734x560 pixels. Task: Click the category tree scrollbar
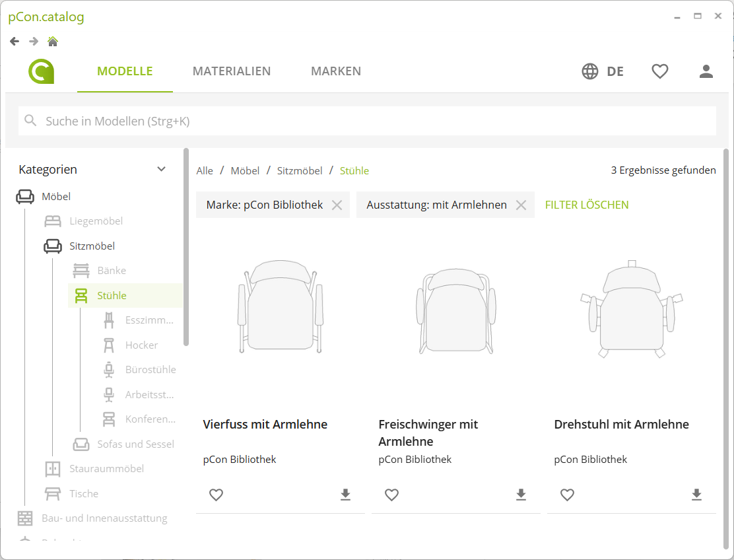[x=186, y=247]
